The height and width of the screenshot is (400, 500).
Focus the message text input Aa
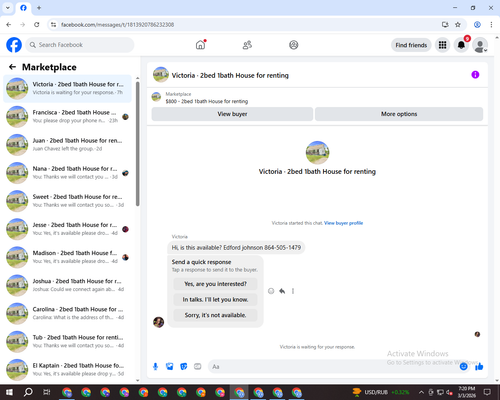(x=333, y=367)
